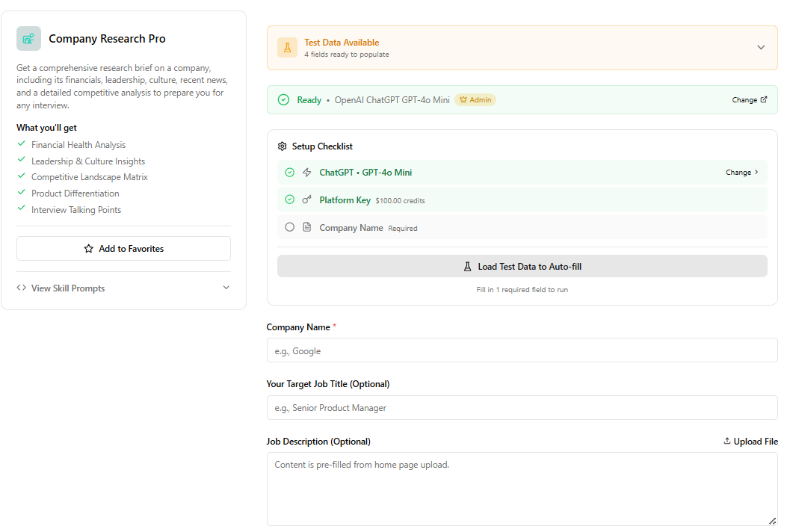Check the Company Name required circle
Image resolution: width=790 pixels, height=532 pixels.
[x=290, y=227]
